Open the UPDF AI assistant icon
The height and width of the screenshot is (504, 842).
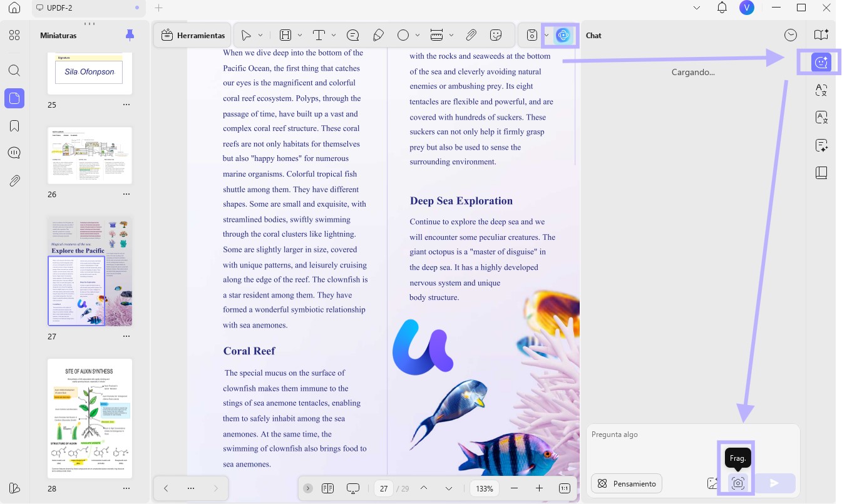pos(563,35)
